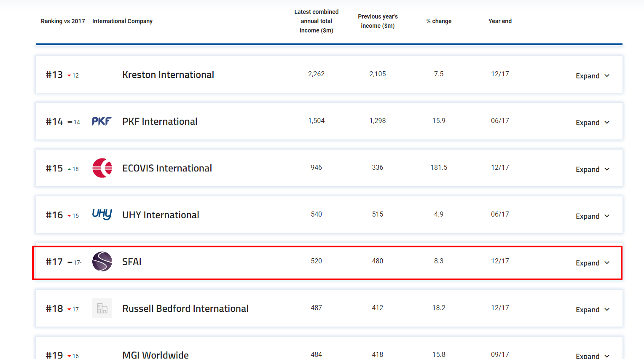Screen dimensions: 644x359
Task: Click Russell Bedford's latest income value 487
Action: [x=317, y=308]
